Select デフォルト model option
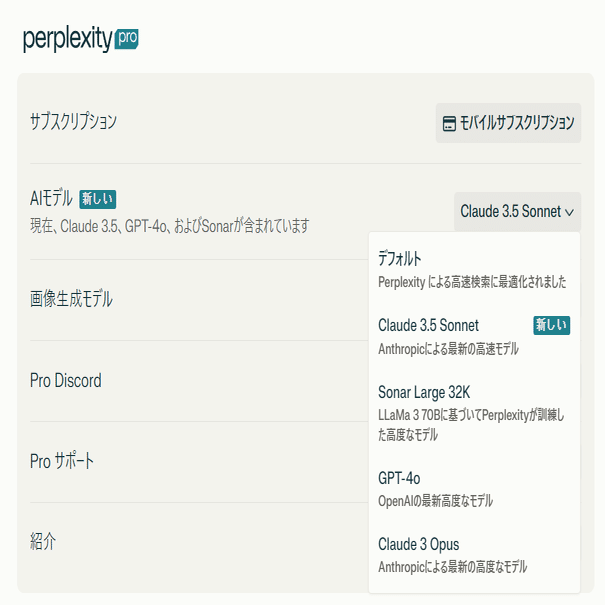Screen dimensions: 605x605 [474, 270]
